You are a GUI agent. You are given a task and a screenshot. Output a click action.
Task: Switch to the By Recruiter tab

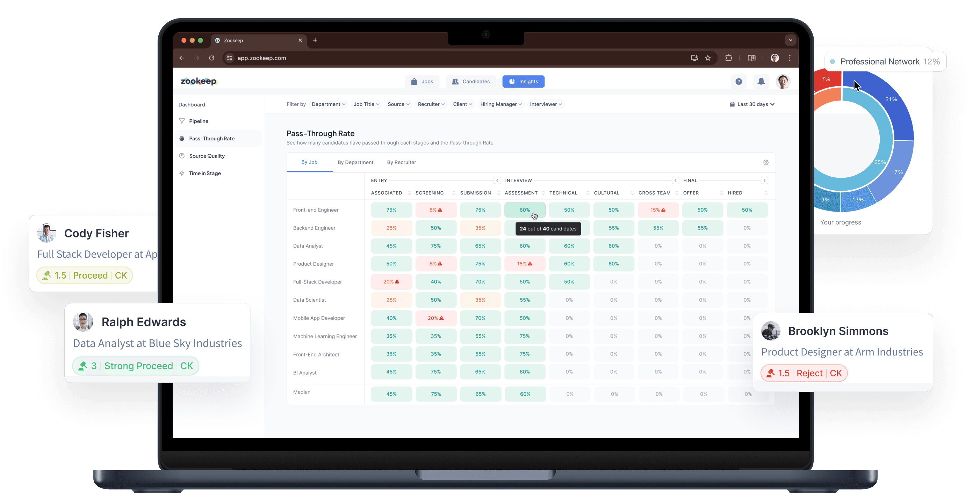401,162
